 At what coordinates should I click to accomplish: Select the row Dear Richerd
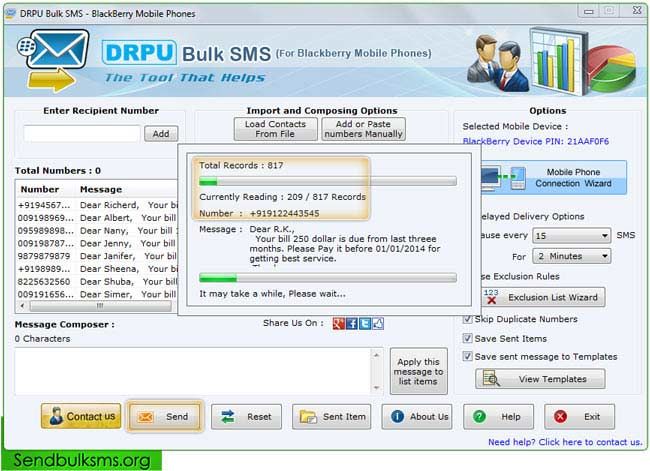pos(97,205)
